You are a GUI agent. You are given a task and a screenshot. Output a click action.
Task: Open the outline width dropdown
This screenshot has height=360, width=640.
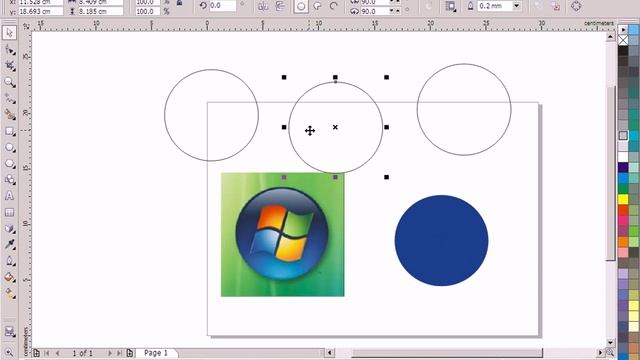516,6
